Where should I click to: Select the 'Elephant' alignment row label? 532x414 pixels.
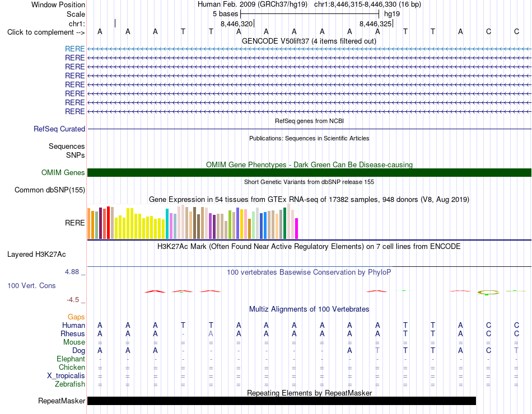[71, 359]
